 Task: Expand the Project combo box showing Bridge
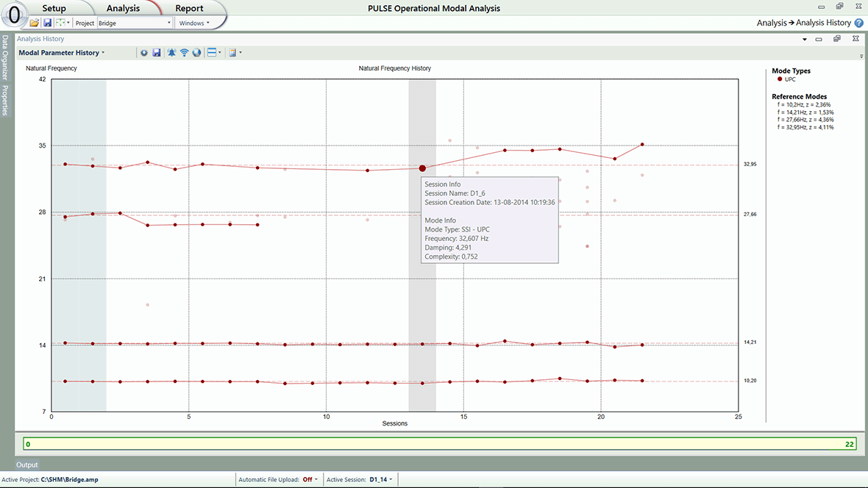coord(135,23)
